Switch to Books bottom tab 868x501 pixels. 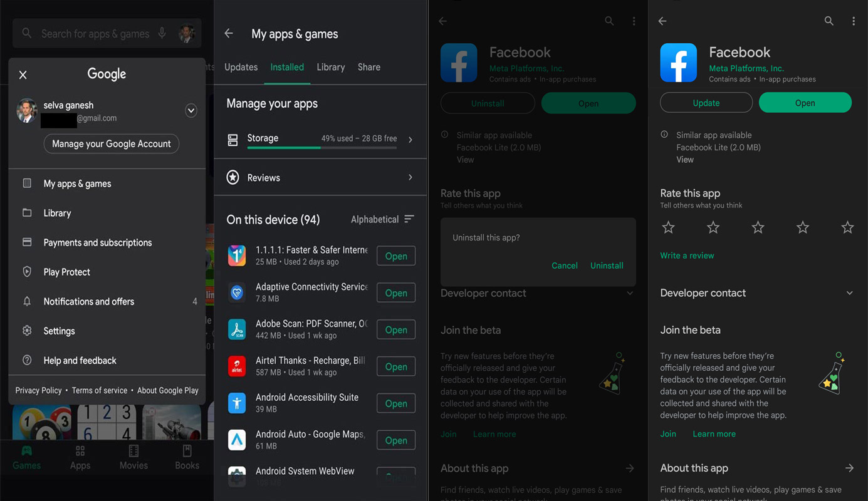(x=187, y=458)
